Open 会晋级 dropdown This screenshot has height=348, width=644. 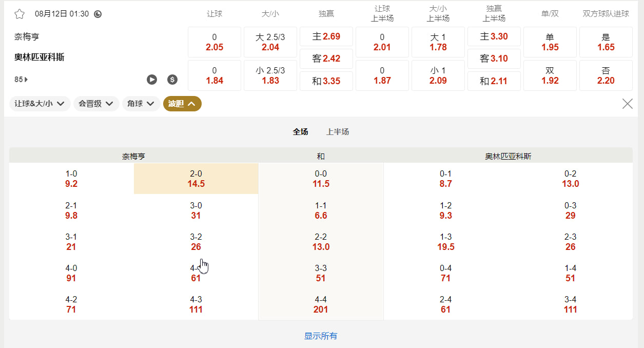coord(96,104)
